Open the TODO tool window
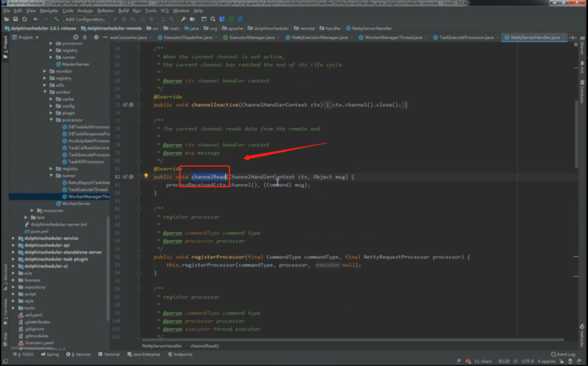The image size is (588, 366). tap(23, 355)
